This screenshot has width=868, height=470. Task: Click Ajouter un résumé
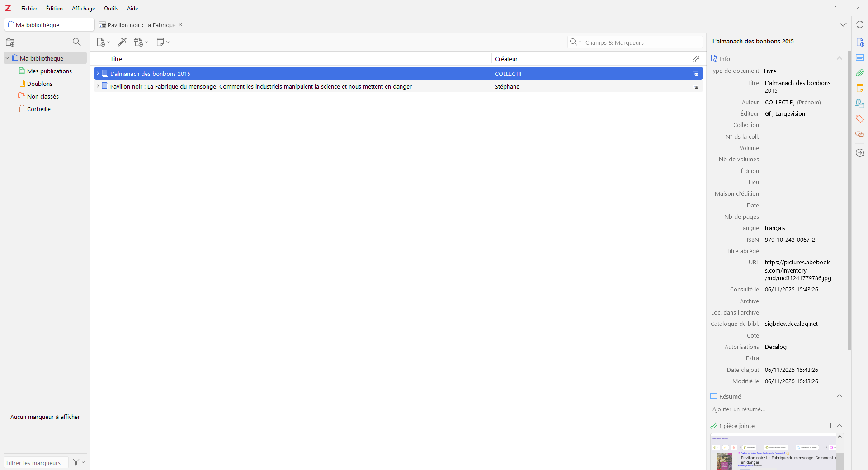[739, 409]
